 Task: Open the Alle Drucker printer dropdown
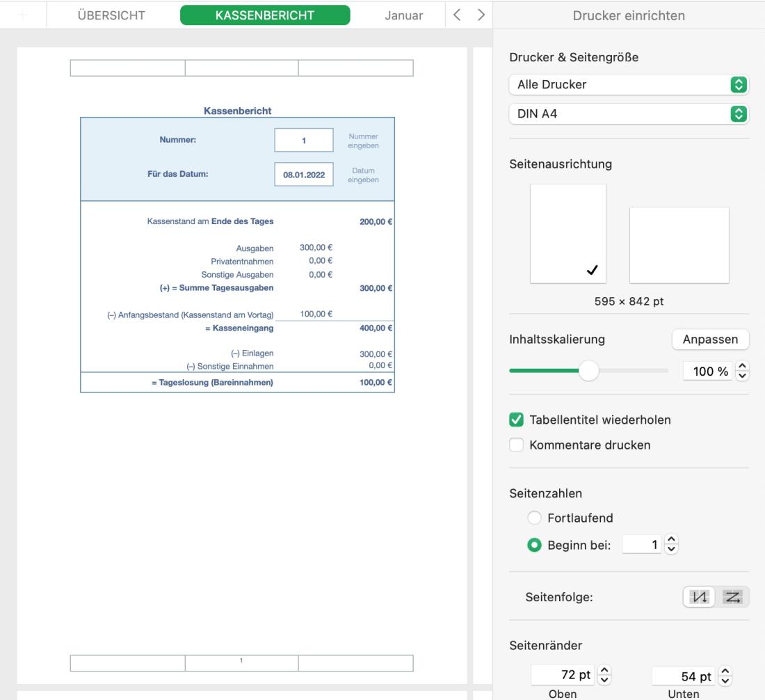click(x=628, y=84)
